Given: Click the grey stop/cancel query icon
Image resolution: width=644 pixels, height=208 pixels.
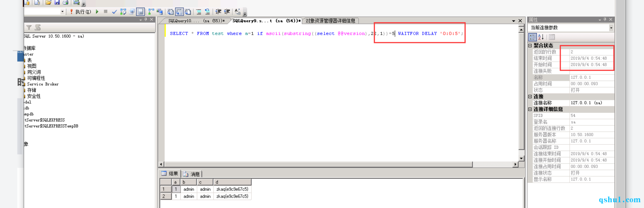Looking at the screenshot, I should coord(105,12).
